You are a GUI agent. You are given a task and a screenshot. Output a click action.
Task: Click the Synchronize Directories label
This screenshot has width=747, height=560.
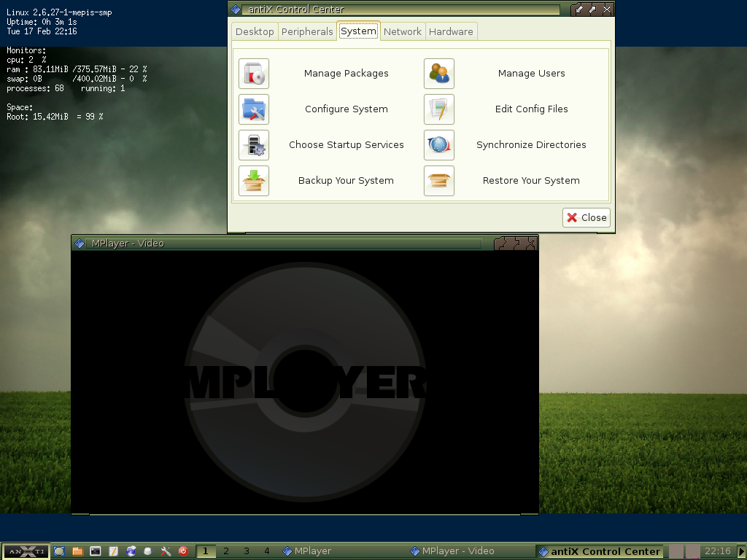click(x=531, y=145)
